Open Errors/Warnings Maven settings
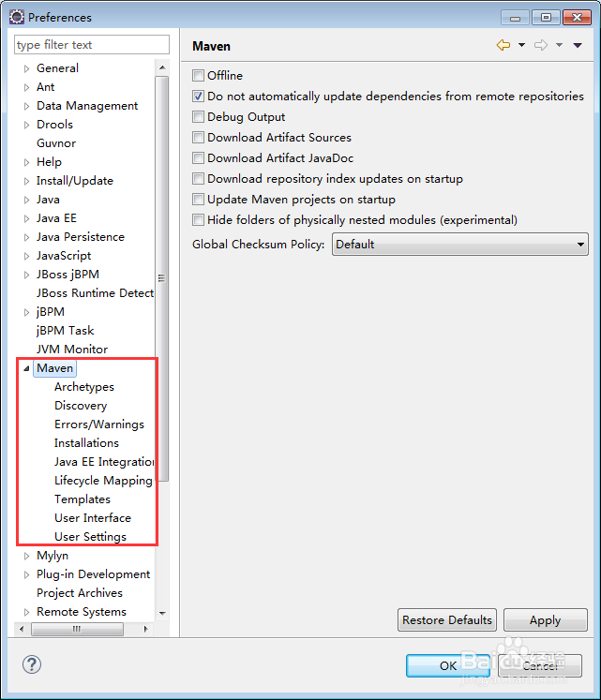601x700 pixels. [99, 424]
